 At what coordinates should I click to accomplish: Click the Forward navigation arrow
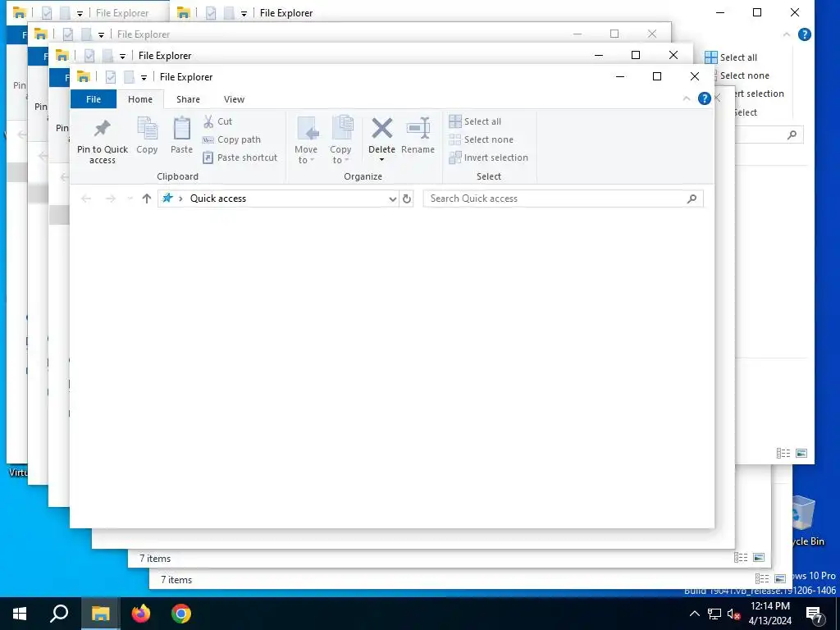click(111, 199)
